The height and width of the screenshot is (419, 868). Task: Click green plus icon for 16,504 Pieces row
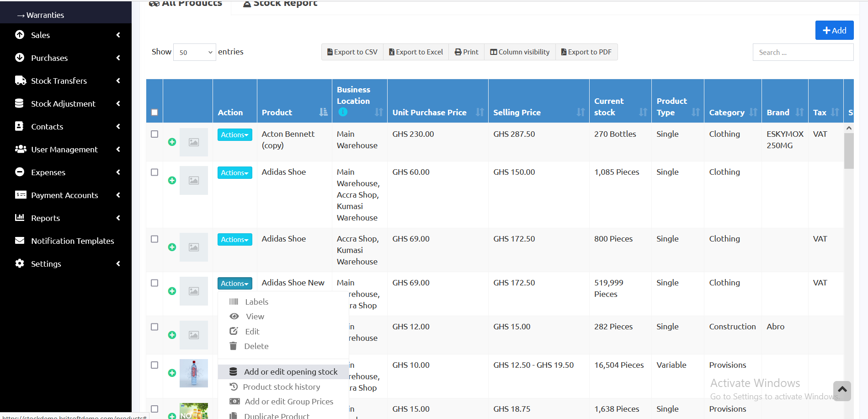pos(172,373)
